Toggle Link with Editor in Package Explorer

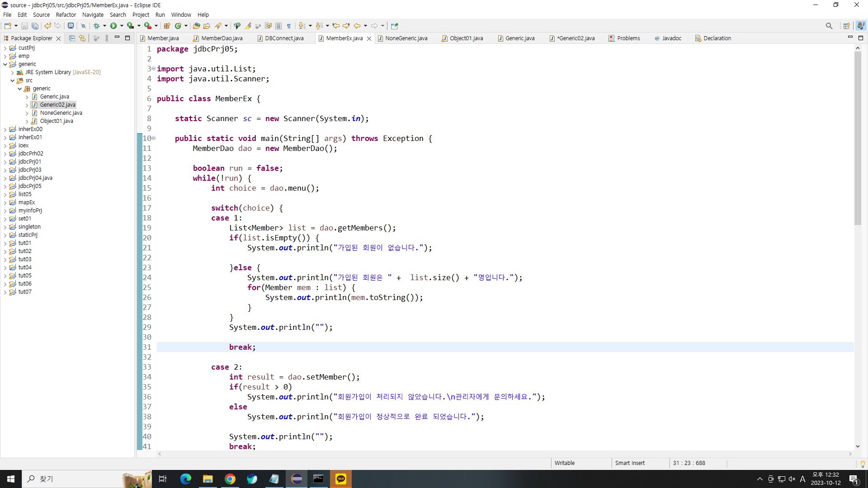[82, 38]
